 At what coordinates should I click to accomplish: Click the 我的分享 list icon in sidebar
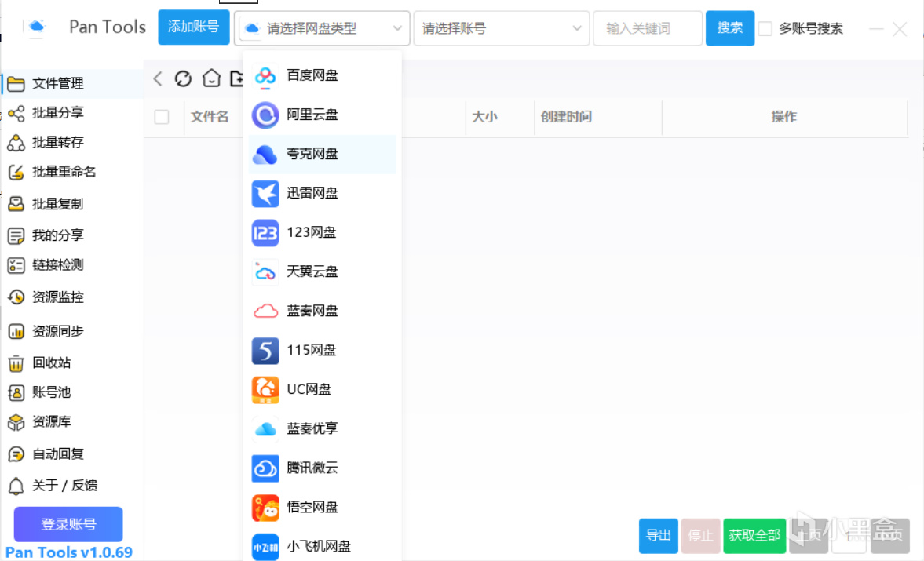(x=16, y=236)
